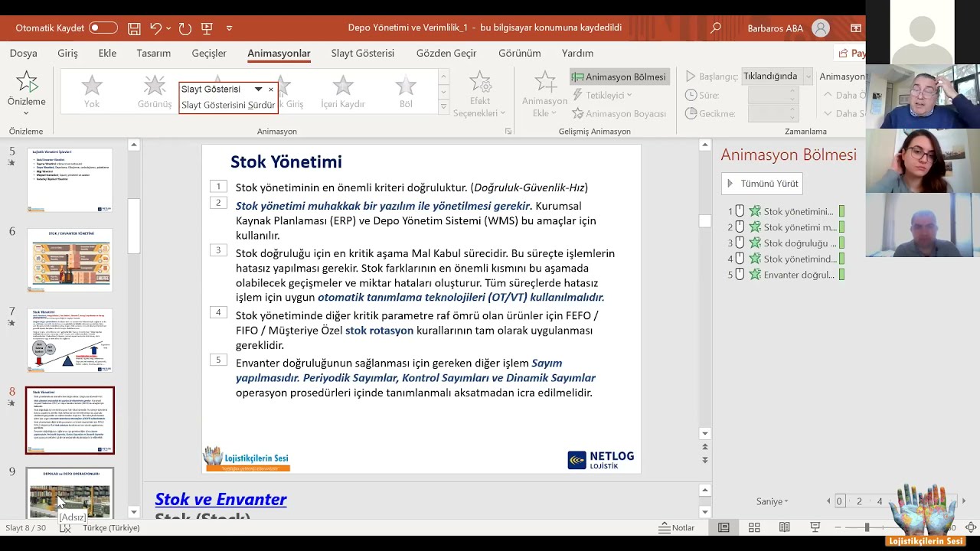This screenshot has height=551, width=980.
Task: Open the search magnifier in title bar
Action: [716, 28]
